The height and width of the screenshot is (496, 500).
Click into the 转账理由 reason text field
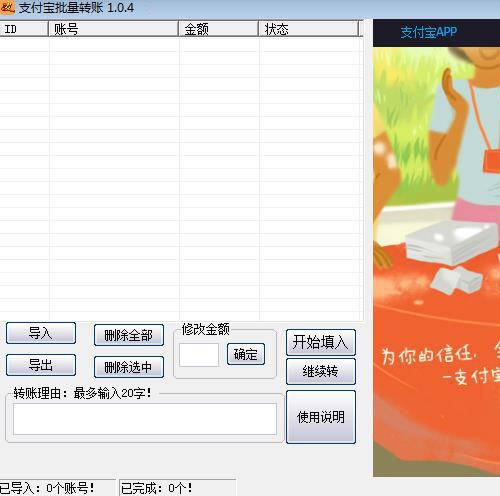[x=145, y=419]
